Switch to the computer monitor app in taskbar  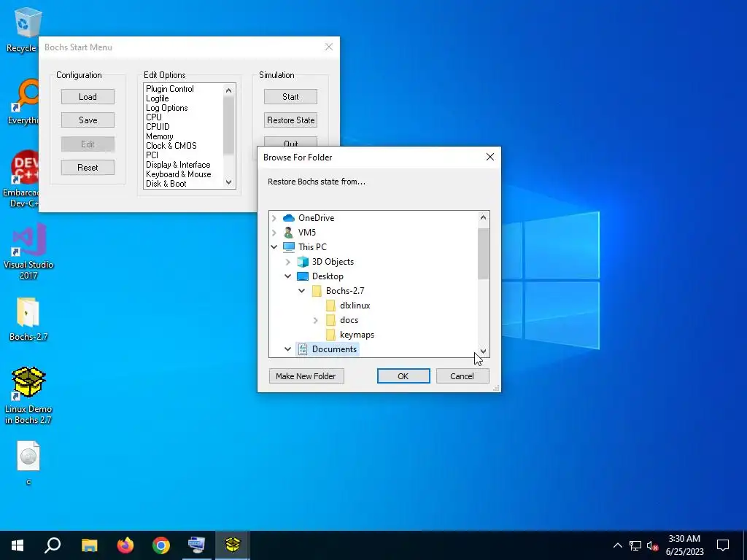tap(196, 545)
